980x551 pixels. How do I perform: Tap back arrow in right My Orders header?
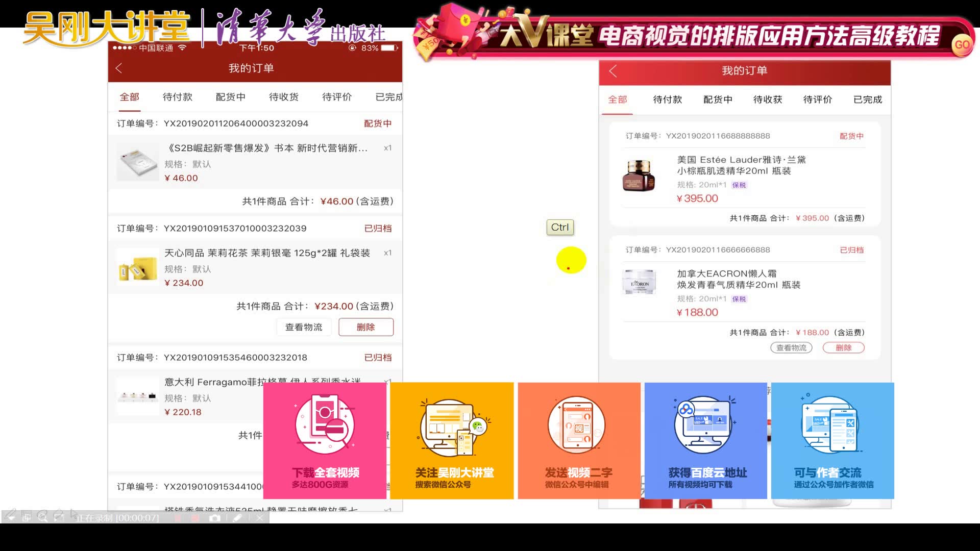[613, 71]
